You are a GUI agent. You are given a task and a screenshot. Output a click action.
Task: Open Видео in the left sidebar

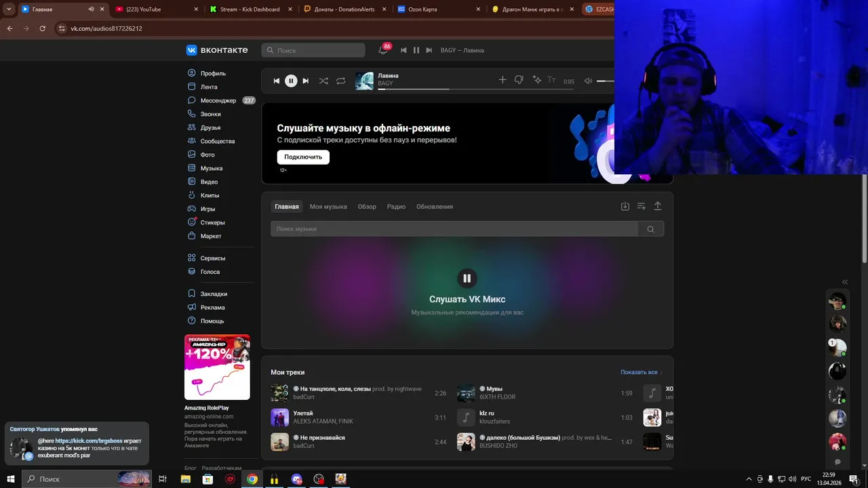[209, 182]
